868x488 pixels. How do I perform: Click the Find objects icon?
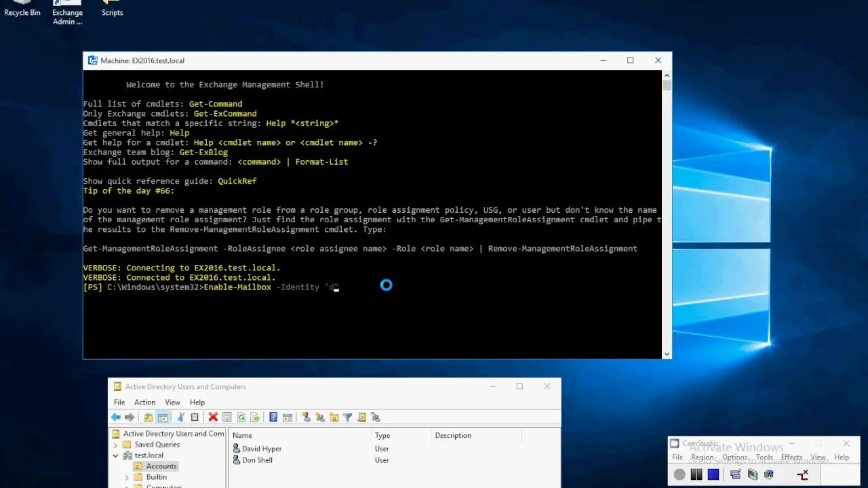click(362, 418)
